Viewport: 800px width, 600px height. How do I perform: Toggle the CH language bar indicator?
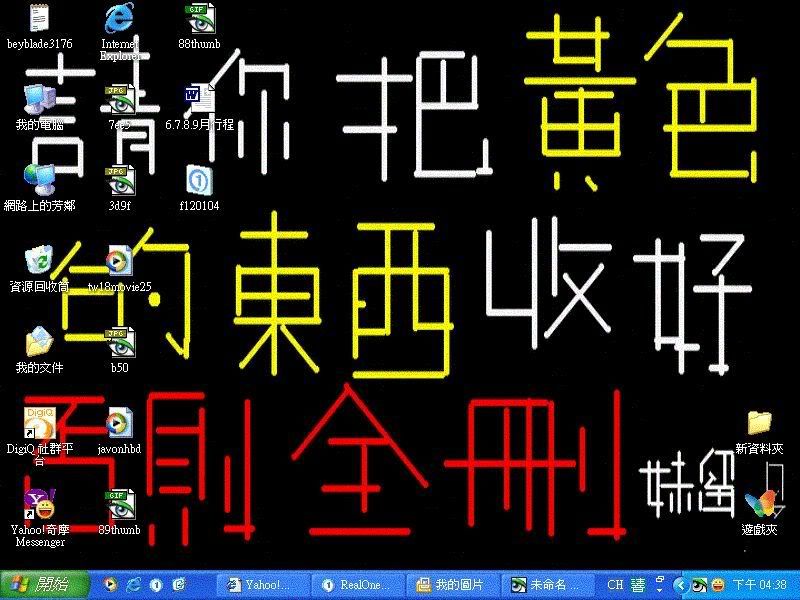coord(615,584)
